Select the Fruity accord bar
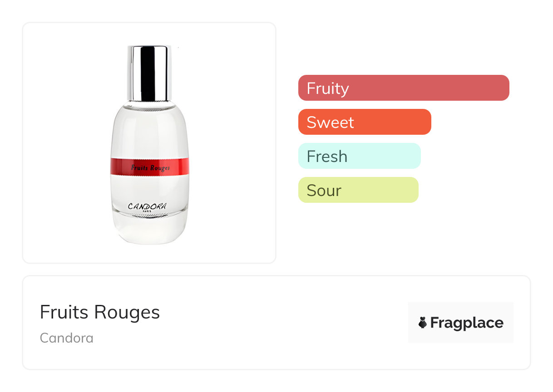The width and height of the screenshot is (553, 392). click(404, 88)
